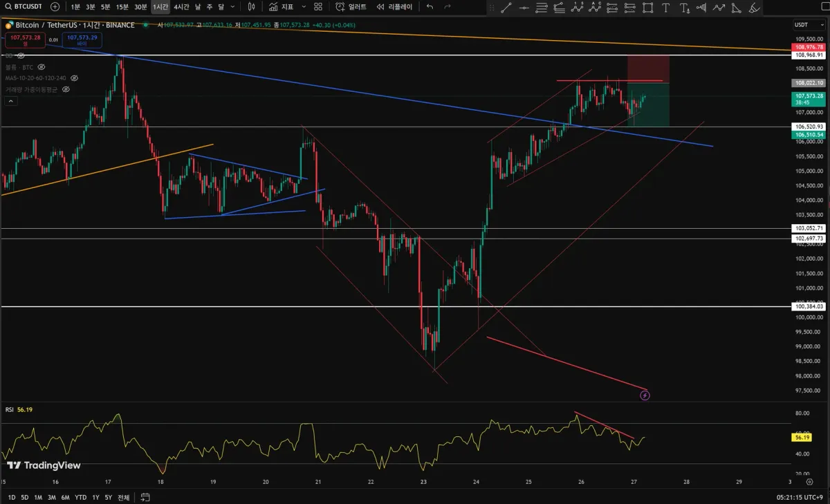
Task: Select the 1D range at bottom
Action: [x=12, y=497]
